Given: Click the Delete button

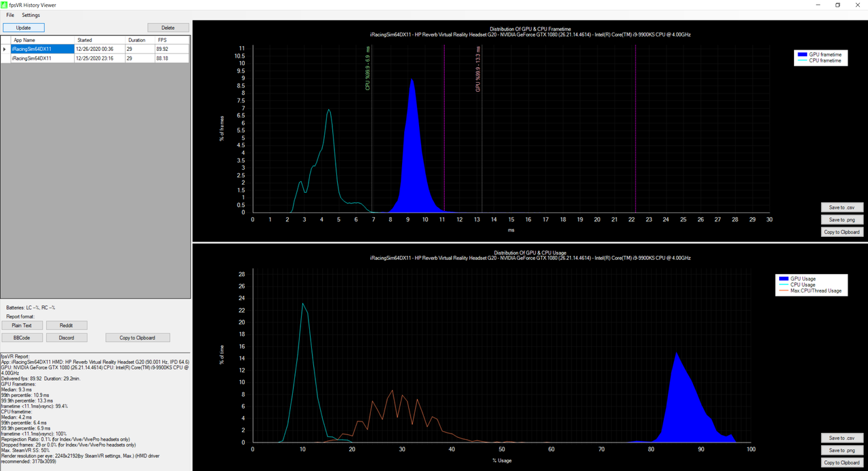Looking at the screenshot, I should pyautogui.click(x=167, y=28).
